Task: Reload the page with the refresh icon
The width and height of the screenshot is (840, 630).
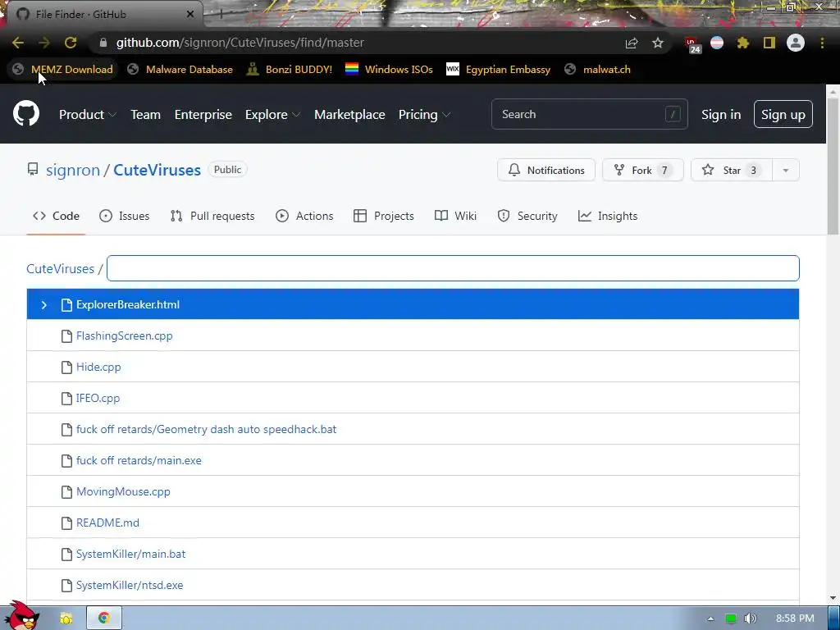Action: pyautogui.click(x=71, y=43)
